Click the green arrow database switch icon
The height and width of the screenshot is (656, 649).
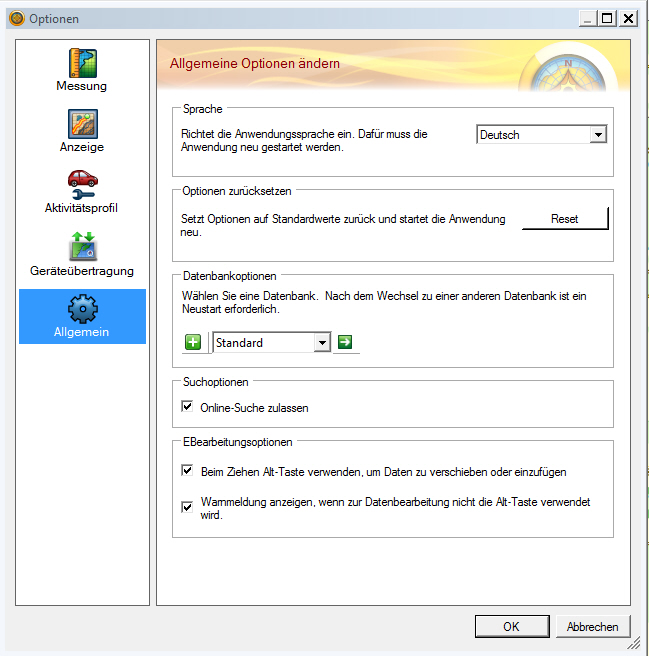345,343
